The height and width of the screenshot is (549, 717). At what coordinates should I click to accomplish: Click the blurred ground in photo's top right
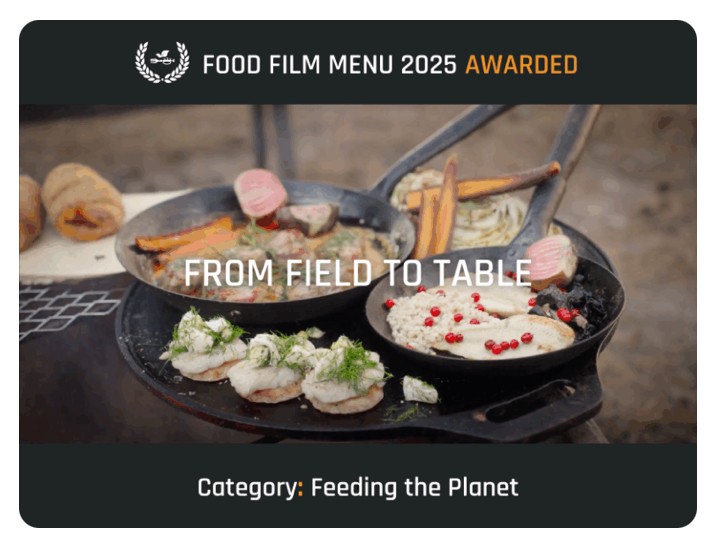click(649, 151)
